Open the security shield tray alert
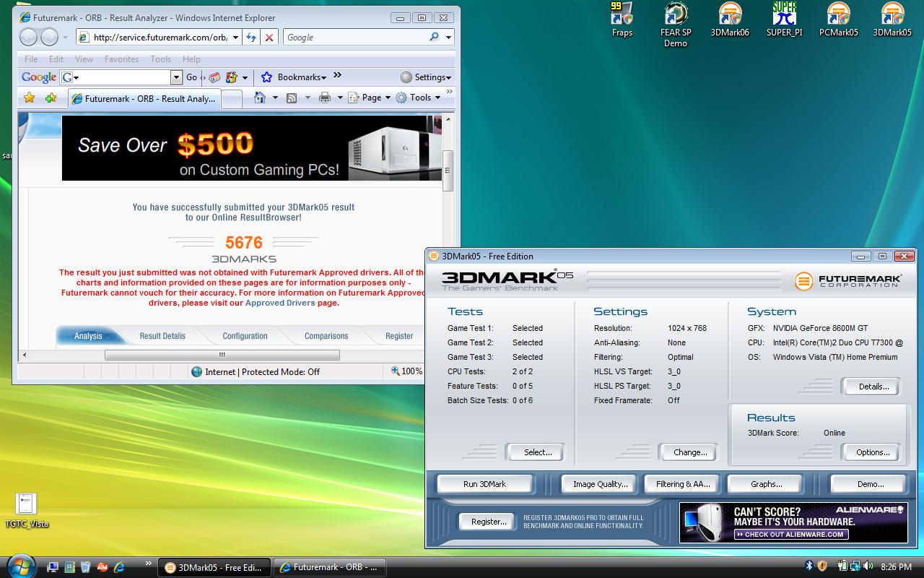Screen dimensions: 924x578 821,566
